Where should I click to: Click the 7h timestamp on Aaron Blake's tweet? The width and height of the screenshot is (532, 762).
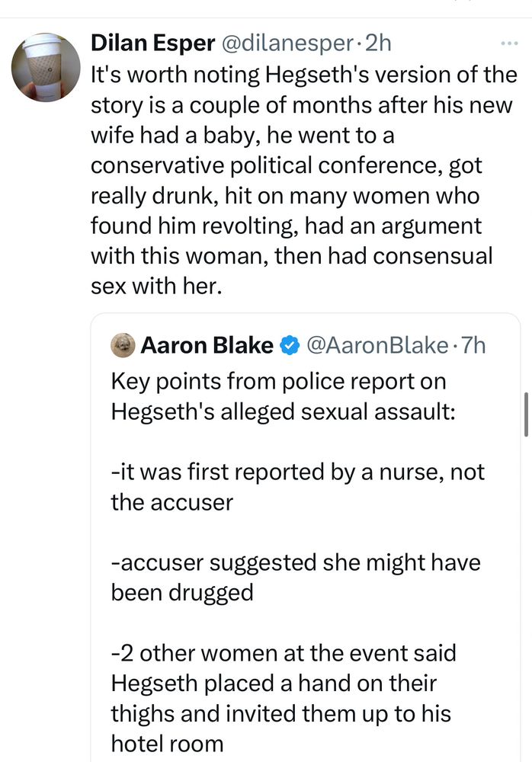coord(473,344)
